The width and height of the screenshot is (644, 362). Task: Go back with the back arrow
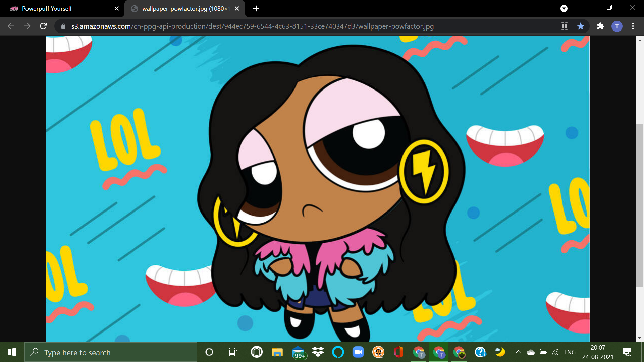[11, 26]
